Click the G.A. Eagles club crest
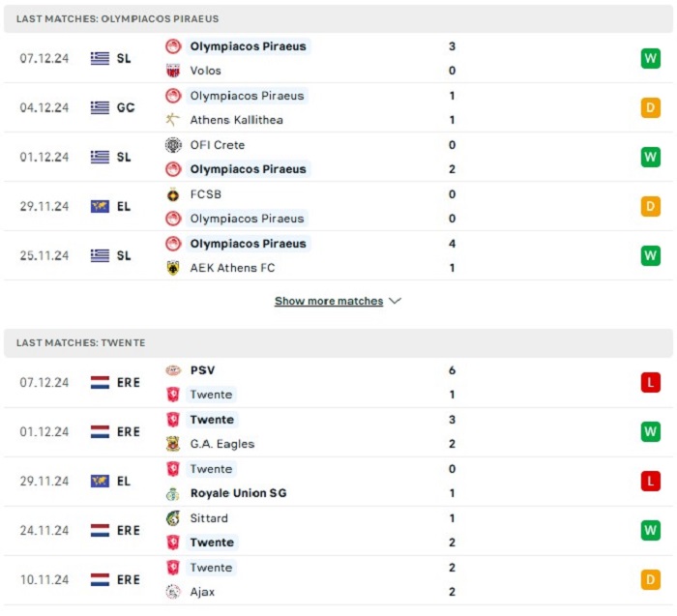This screenshot has width=677, height=616. click(x=173, y=444)
